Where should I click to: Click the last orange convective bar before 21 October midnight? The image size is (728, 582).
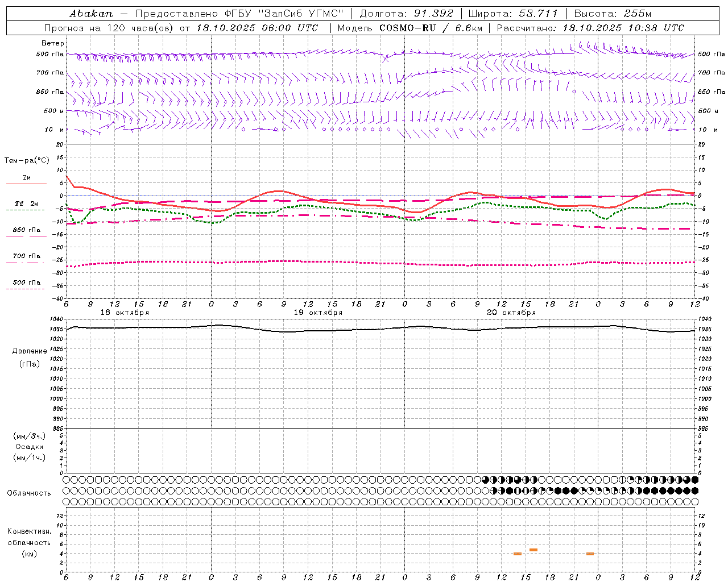click(590, 554)
